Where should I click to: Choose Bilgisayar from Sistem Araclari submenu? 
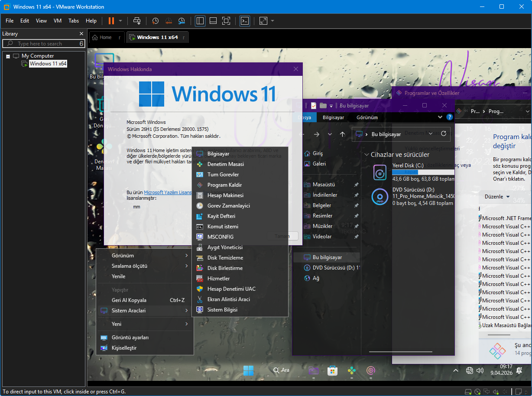pyautogui.click(x=240, y=154)
